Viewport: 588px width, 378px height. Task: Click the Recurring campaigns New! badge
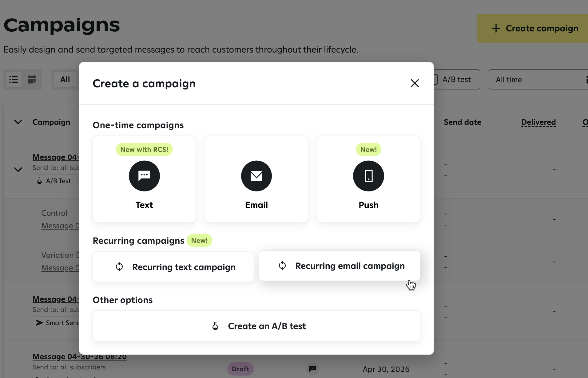(x=199, y=240)
